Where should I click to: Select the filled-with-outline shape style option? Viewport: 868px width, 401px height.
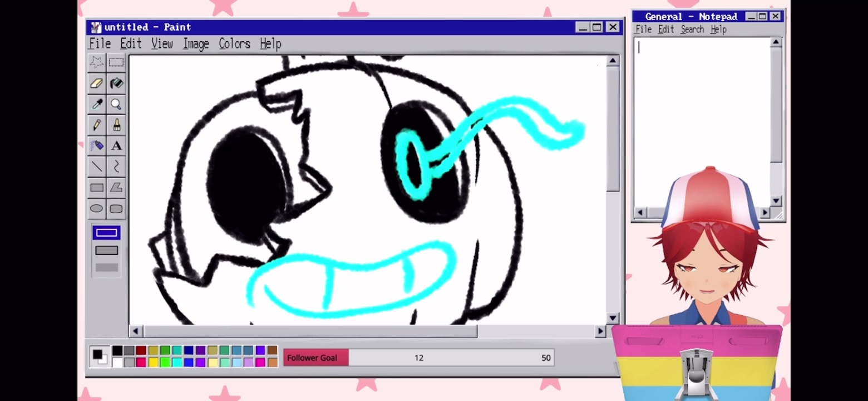tap(106, 250)
